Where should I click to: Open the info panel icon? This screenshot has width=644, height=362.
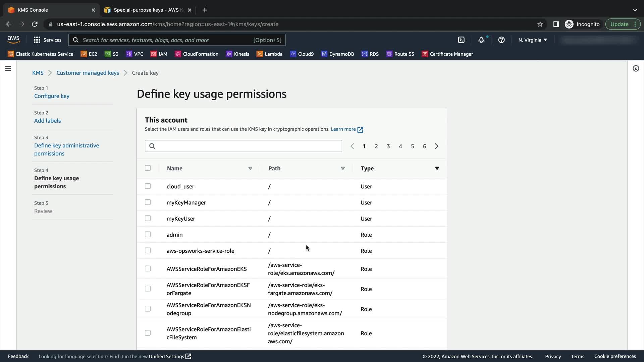coord(636,68)
